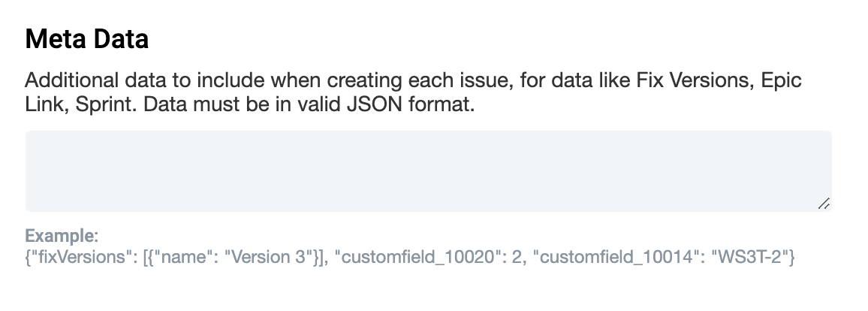
Task: Click inside the Meta Data text area
Action: coord(428,171)
